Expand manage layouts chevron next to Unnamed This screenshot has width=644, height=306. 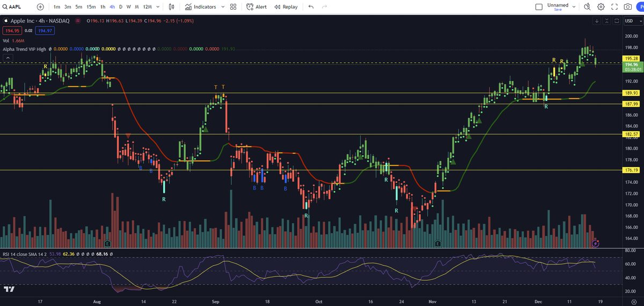pos(574,7)
